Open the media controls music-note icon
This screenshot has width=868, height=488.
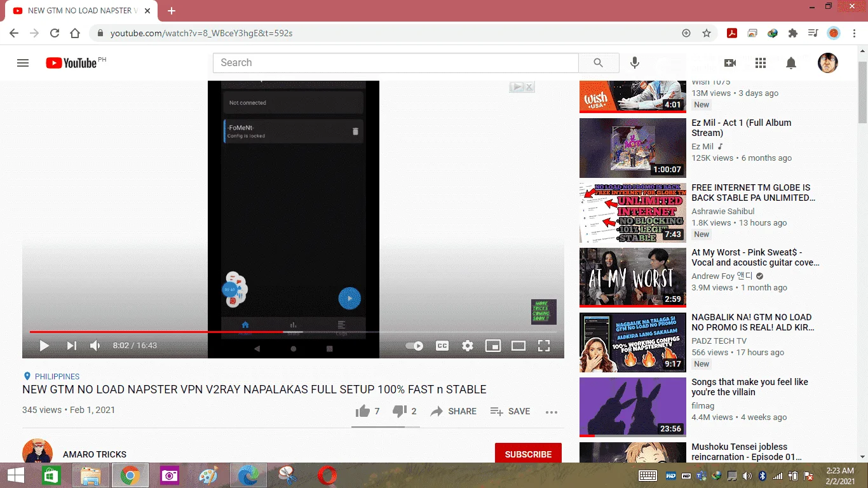coord(813,33)
